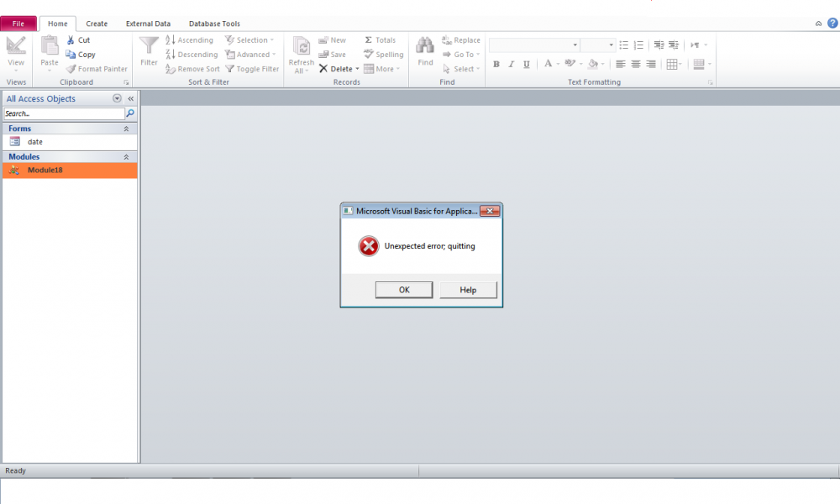840x504 pixels.
Task: Click OK in the error dialog
Action: (404, 290)
